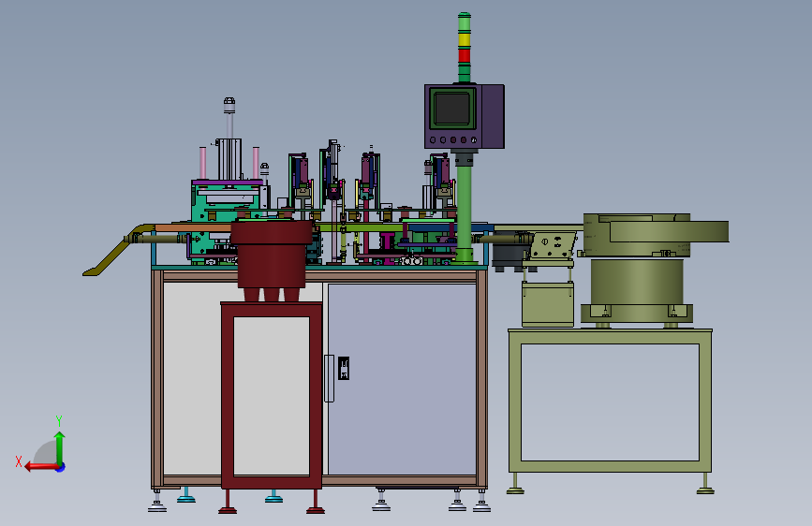Image resolution: width=812 pixels, height=526 pixels.
Task: Select the dark red hopper cabinet door panel
Action: pyautogui.click(x=272, y=396)
